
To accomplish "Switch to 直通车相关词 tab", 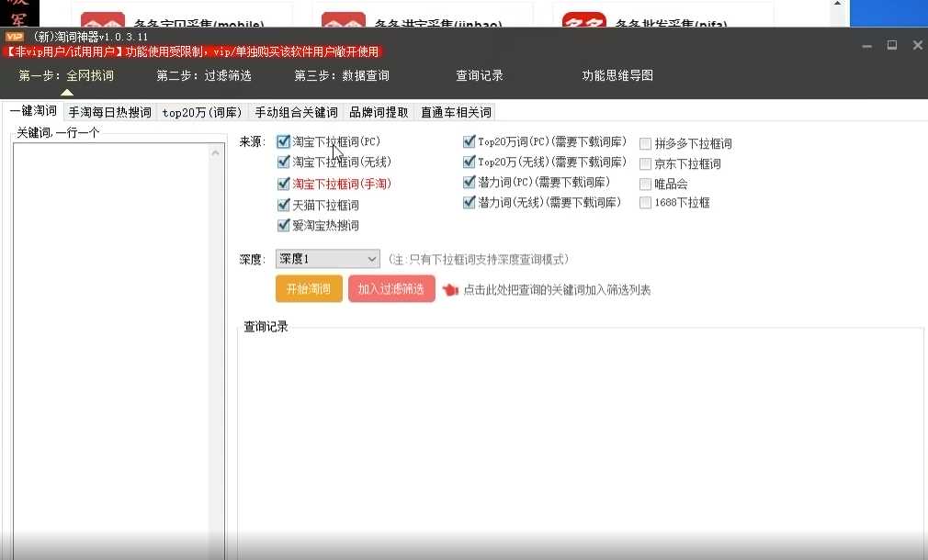I will point(456,112).
